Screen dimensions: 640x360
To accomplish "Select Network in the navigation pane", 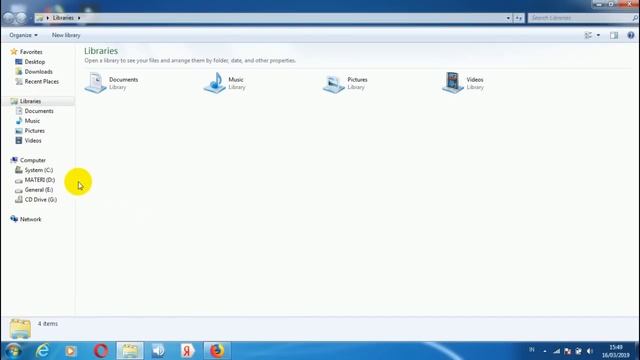I will coord(31,219).
